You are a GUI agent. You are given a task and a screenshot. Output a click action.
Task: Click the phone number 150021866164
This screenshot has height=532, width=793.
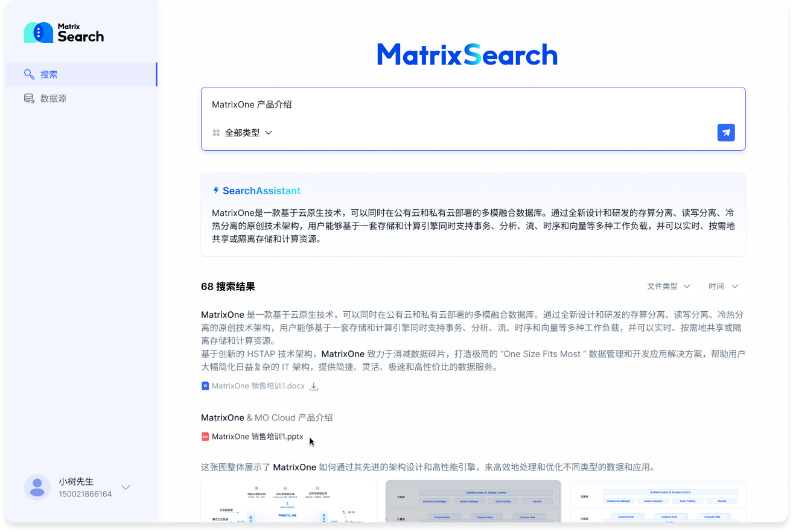click(x=85, y=494)
